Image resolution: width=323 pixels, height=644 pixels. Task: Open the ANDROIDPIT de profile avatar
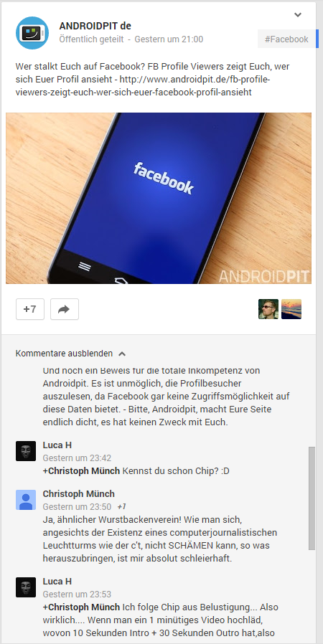tap(32, 33)
